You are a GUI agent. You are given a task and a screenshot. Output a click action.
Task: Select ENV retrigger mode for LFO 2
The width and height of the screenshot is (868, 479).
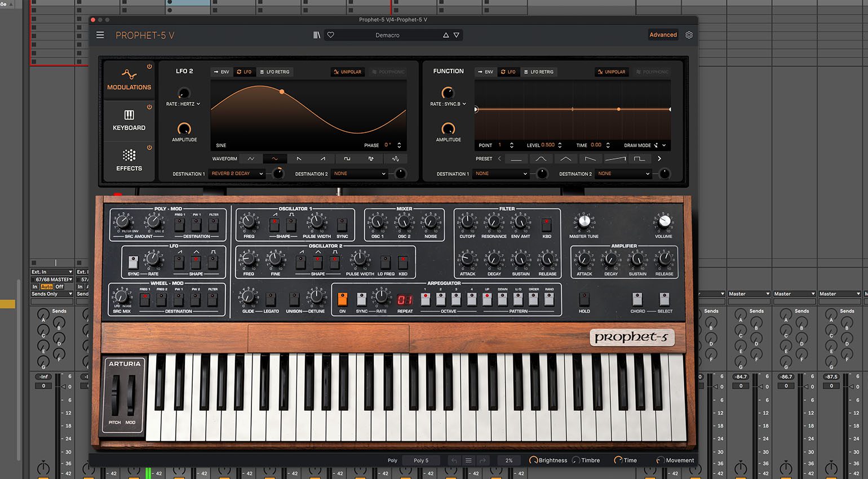(x=221, y=72)
